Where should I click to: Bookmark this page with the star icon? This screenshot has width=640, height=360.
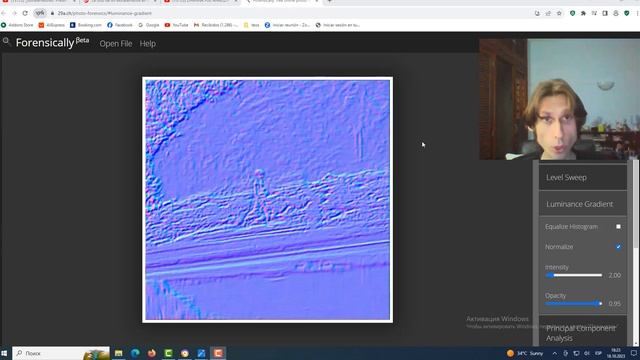click(x=559, y=13)
